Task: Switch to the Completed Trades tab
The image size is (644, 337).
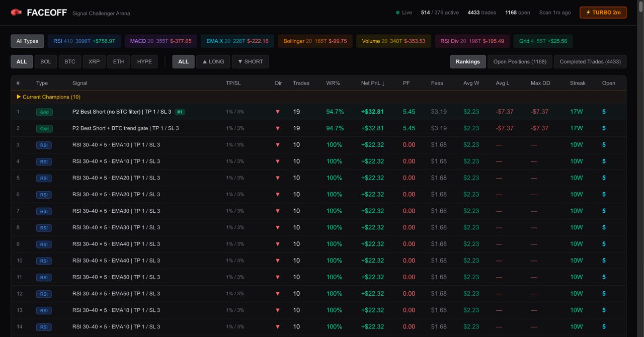Action: (590, 61)
